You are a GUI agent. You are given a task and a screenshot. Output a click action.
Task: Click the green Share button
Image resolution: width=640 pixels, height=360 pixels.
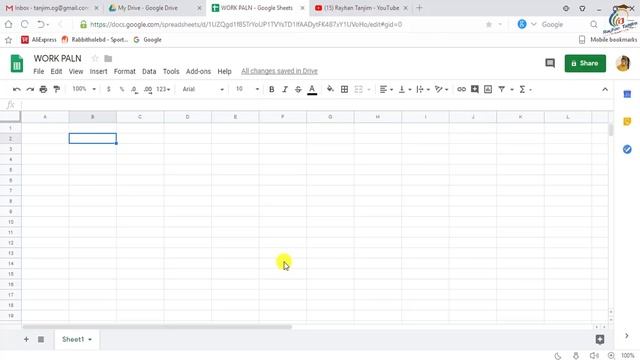585,63
